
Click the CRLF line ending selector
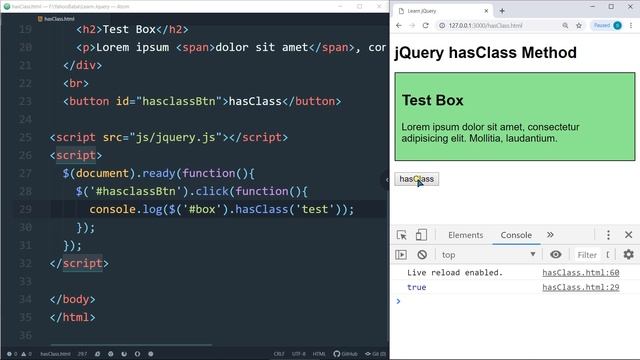[279, 354]
